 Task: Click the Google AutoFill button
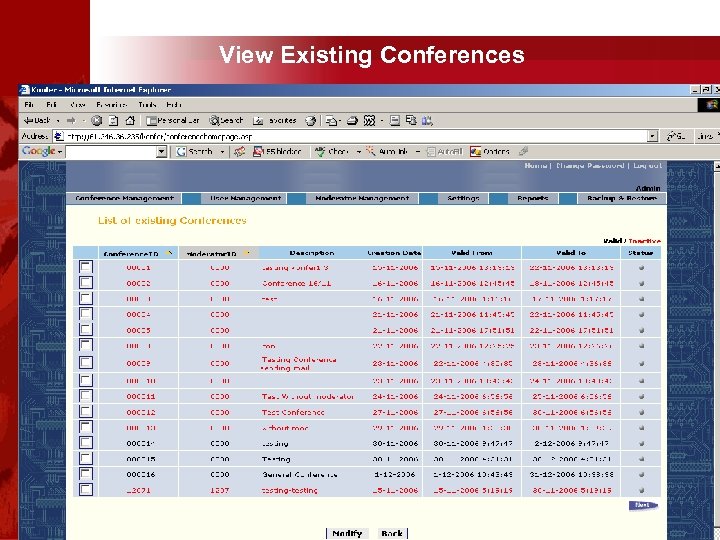click(444, 152)
